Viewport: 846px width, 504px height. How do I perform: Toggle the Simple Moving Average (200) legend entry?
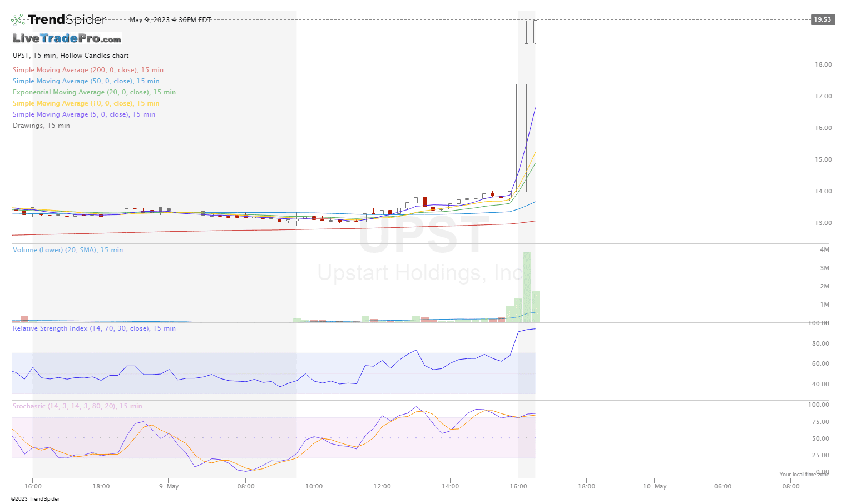[88, 70]
